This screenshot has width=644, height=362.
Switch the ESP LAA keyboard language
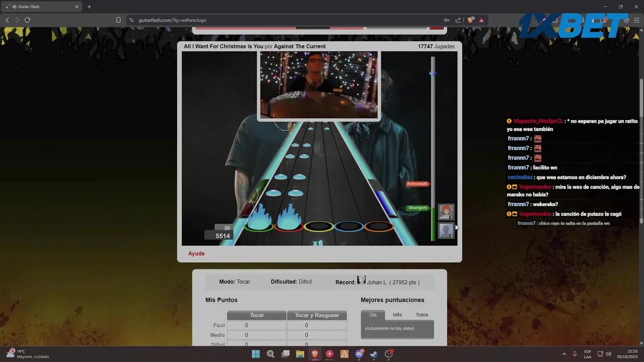point(588,354)
